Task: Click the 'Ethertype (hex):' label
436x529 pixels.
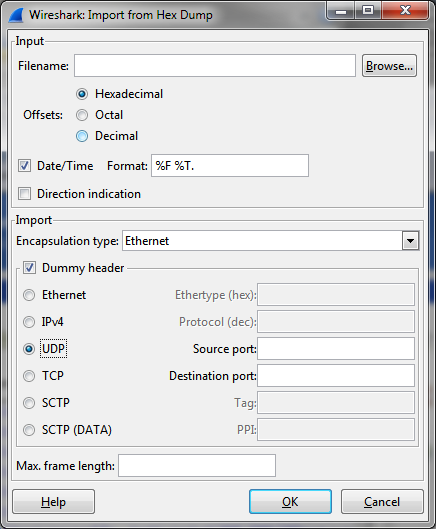Action: click(216, 295)
